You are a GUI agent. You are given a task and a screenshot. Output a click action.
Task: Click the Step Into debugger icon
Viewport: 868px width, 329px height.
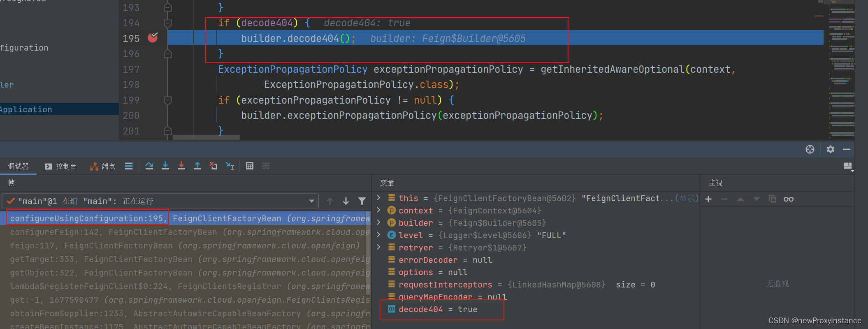click(165, 166)
